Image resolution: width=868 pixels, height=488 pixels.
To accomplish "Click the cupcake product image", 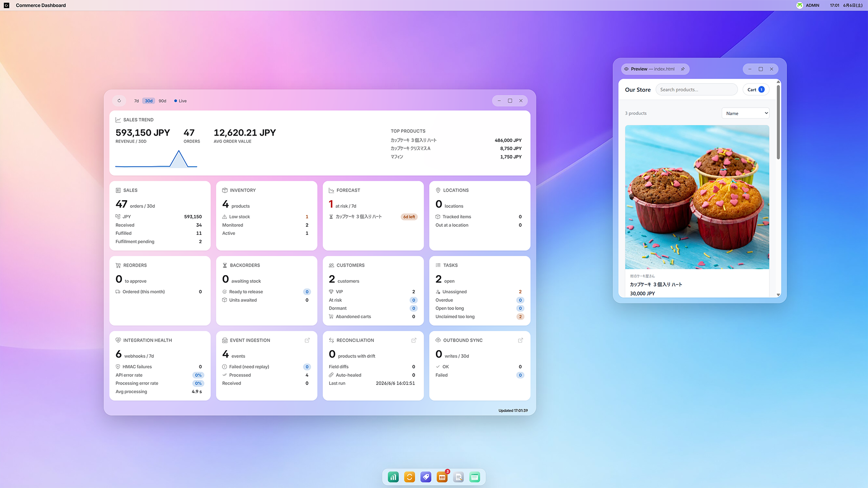I will (x=697, y=197).
